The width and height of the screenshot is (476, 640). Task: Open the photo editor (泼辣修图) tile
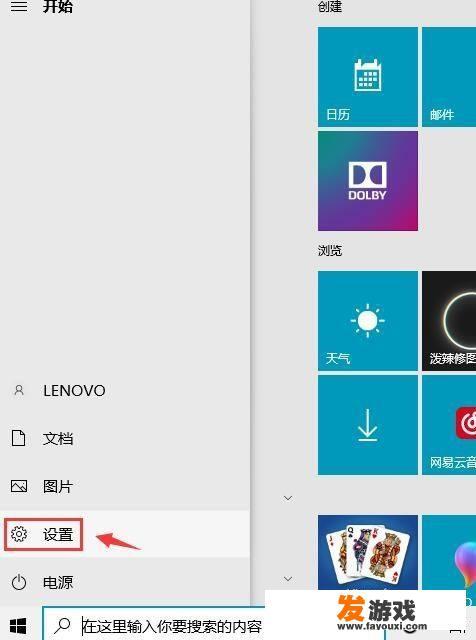pos(449,321)
